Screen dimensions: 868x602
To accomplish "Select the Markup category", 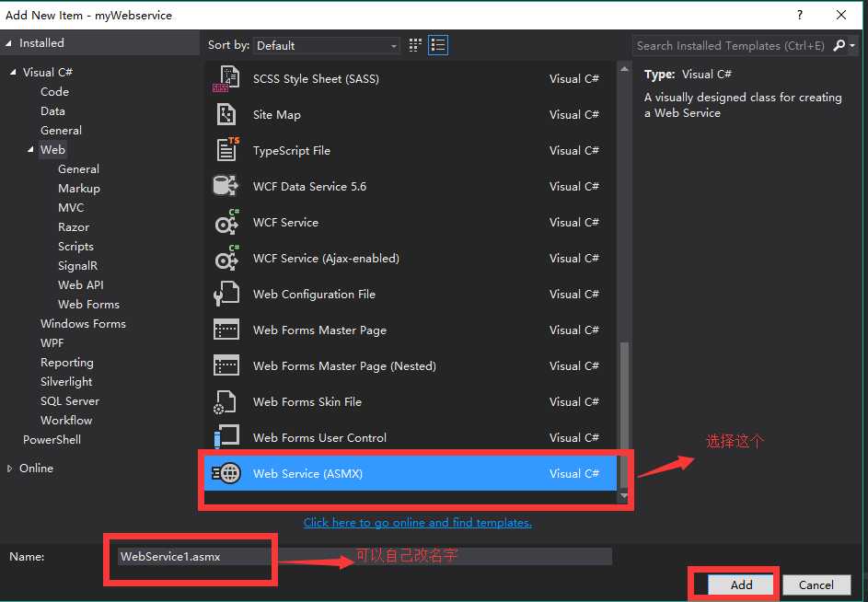I will point(79,189).
